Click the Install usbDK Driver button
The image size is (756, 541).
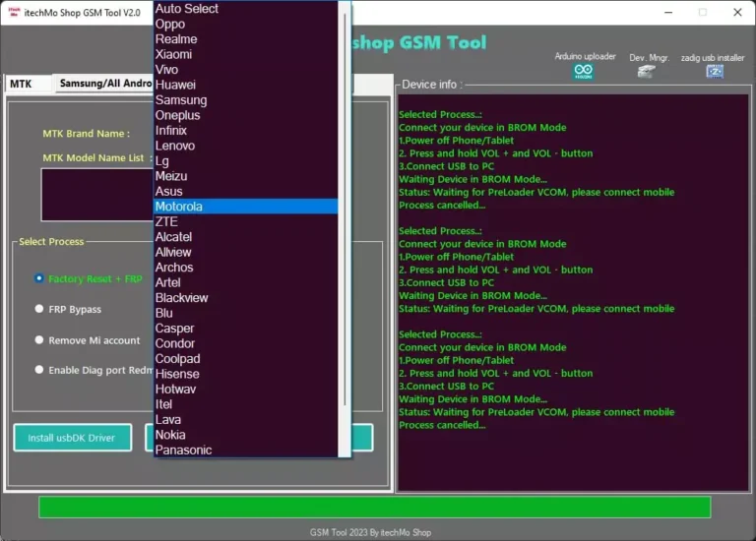[72, 438]
